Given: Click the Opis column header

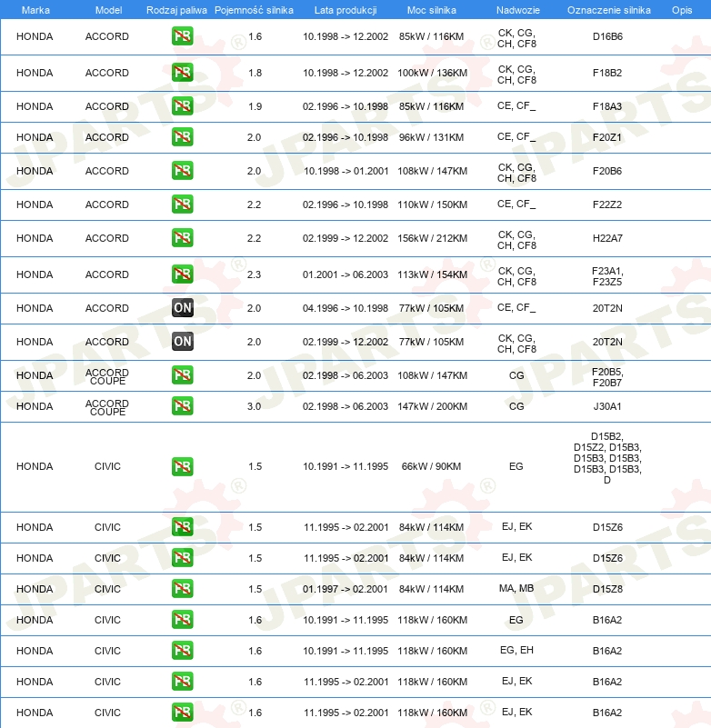Looking at the screenshot, I should click(682, 10).
